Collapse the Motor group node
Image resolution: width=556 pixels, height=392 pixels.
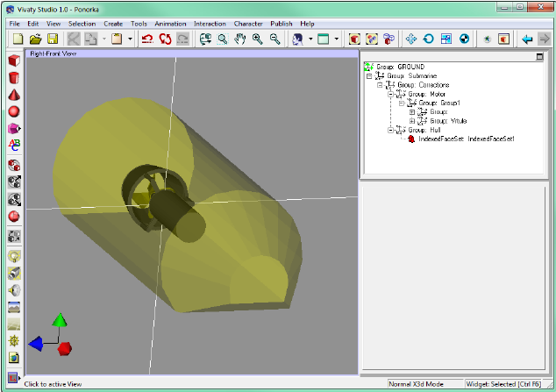tap(390, 94)
